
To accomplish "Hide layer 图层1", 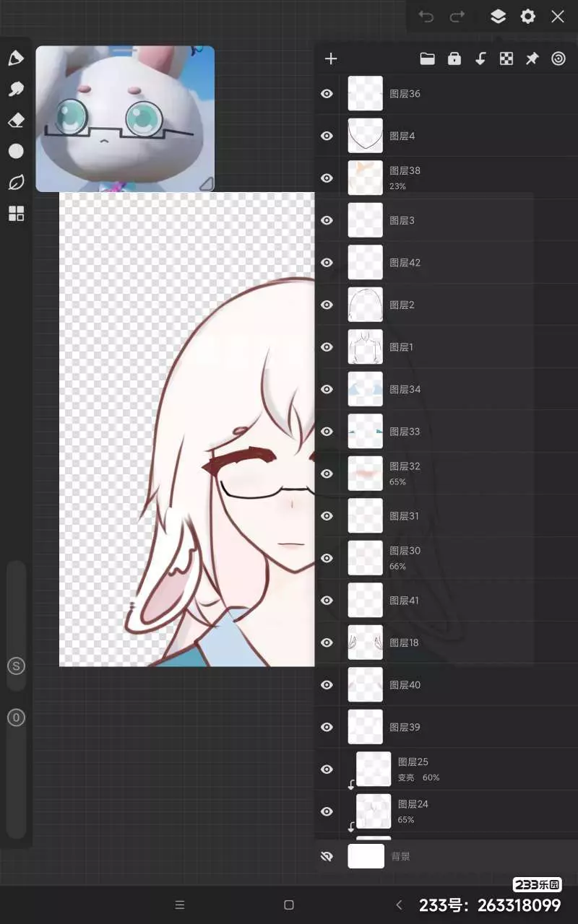I will (x=327, y=347).
